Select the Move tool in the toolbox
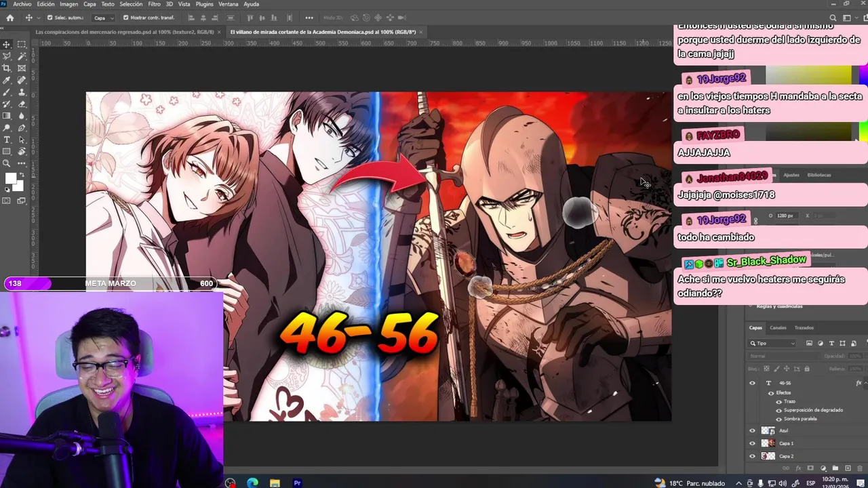The image size is (868, 488). [x=6, y=44]
